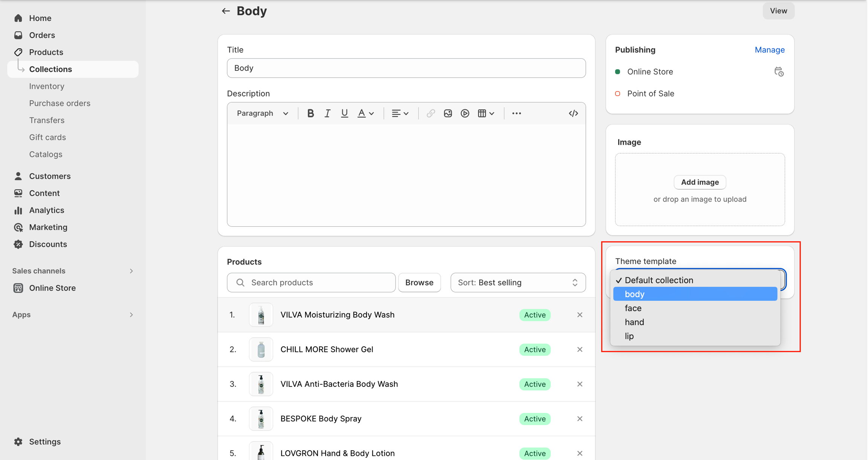Open the more formatting options ellipsis
Viewport: 868px width, 460px height.
click(x=516, y=113)
